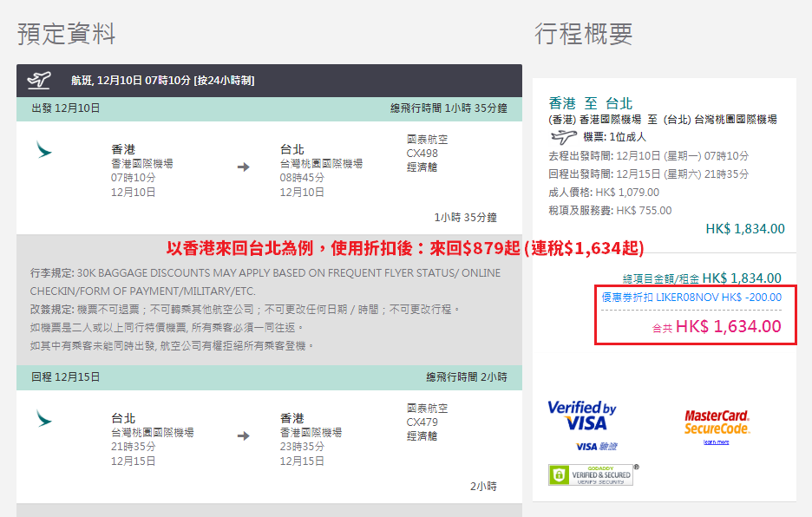Click the 08時45分 outbound arrival time
Screen dimensions: 812x517
click(x=302, y=178)
